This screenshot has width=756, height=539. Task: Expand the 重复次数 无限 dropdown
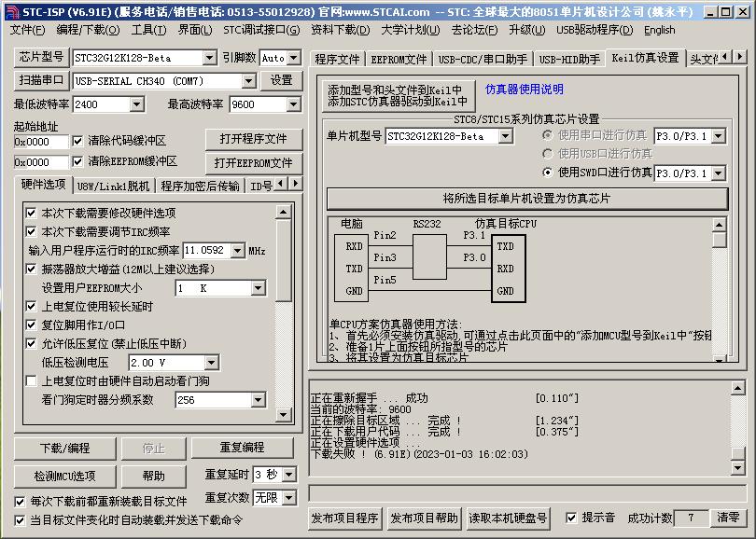click(x=288, y=498)
